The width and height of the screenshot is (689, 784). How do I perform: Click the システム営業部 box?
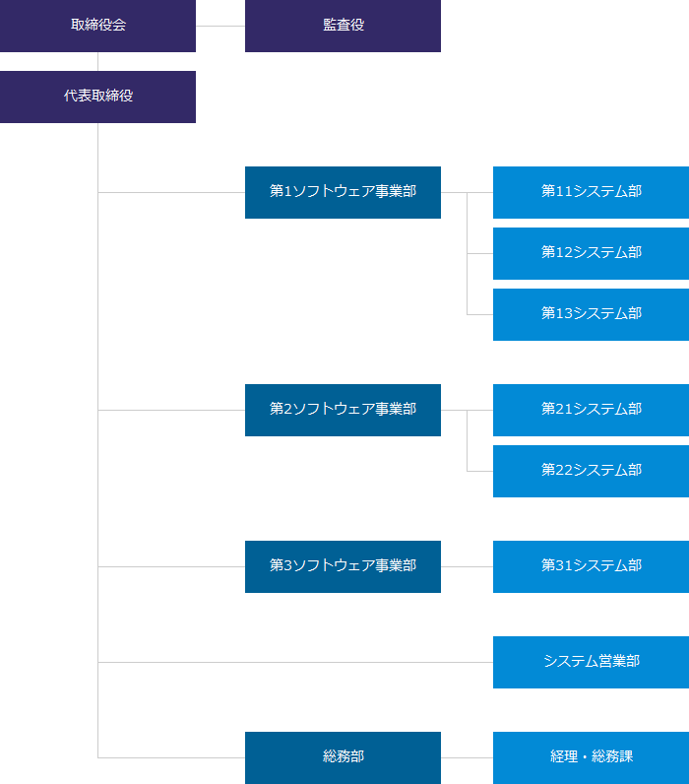pyautogui.click(x=592, y=662)
